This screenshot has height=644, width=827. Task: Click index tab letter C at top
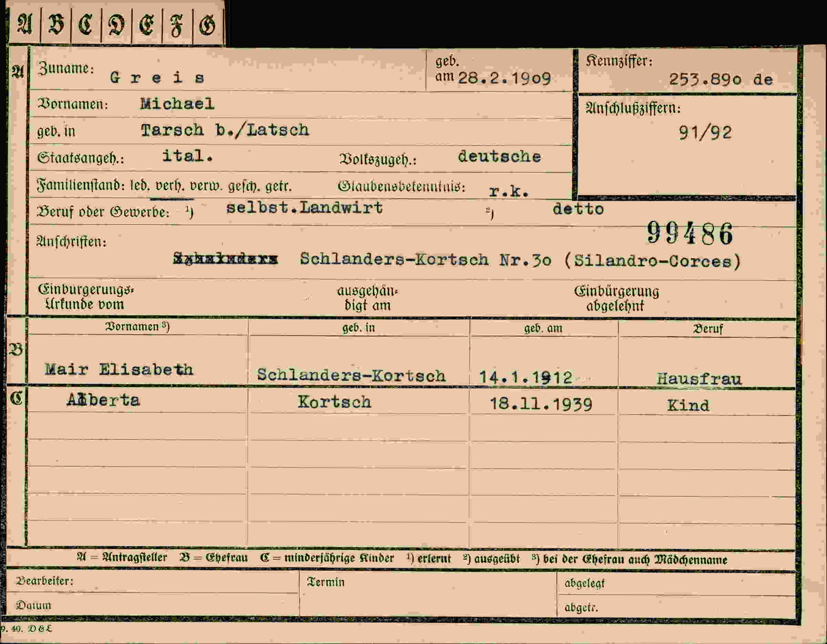click(x=86, y=25)
